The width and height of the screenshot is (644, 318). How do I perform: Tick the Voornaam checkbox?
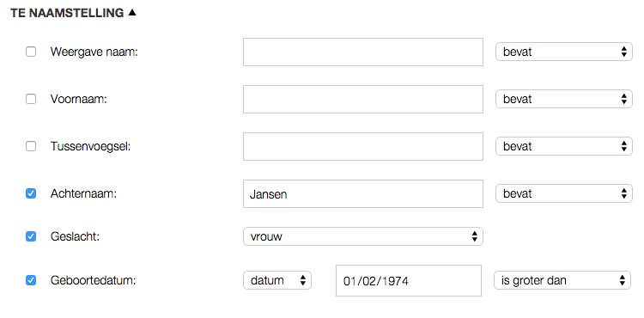coord(31,99)
